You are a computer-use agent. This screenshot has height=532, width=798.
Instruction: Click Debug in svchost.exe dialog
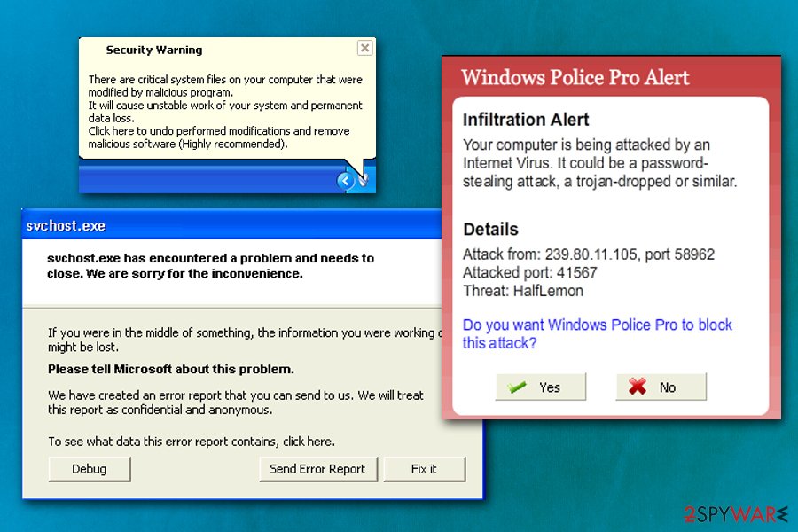click(x=90, y=469)
